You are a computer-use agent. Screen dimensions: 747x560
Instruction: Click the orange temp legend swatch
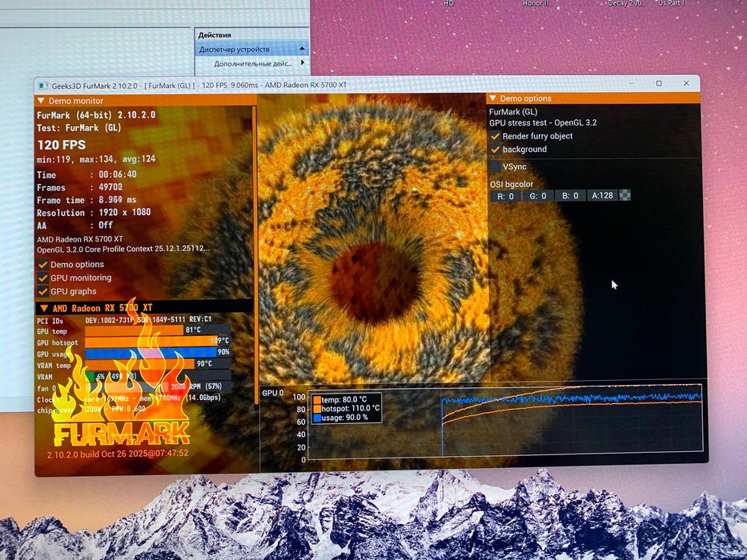coord(317,400)
